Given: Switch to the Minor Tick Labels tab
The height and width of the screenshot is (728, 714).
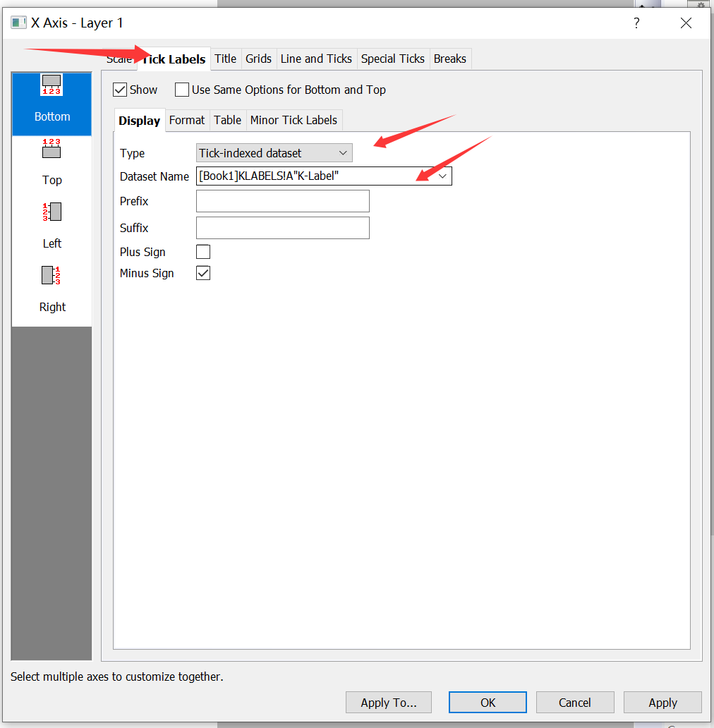Looking at the screenshot, I should [294, 120].
